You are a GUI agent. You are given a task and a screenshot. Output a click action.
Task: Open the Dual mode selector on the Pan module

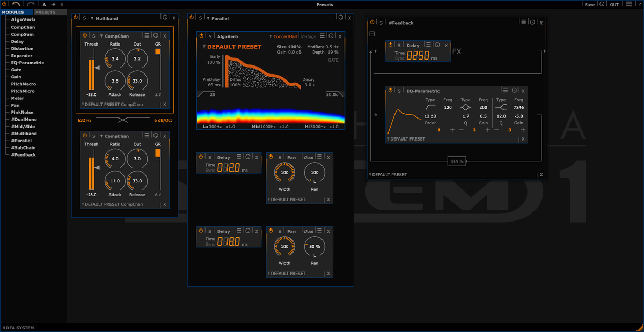coord(309,157)
